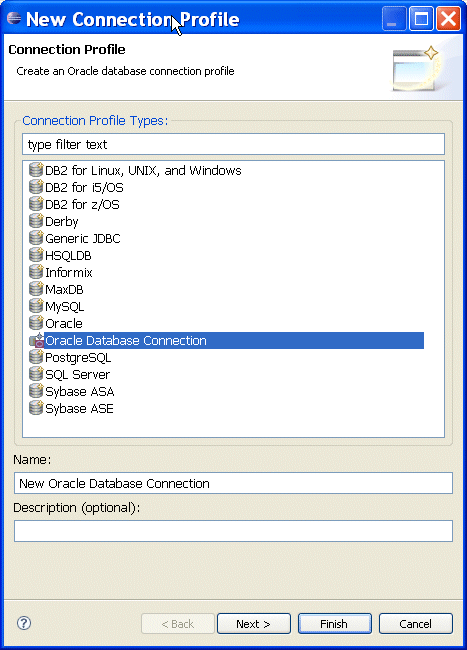Select Sybase ASA profile type
This screenshot has height=650, width=467.
pyautogui.click(x=80, y=391)
